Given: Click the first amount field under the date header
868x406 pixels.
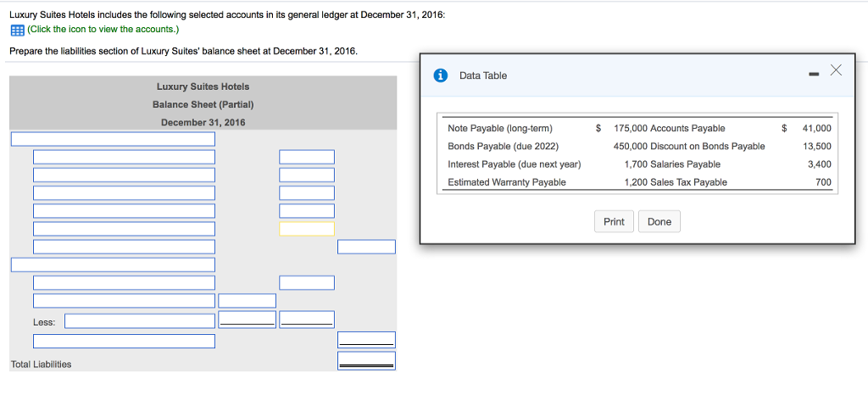Looking at the screenshot, I should [307, 157].
